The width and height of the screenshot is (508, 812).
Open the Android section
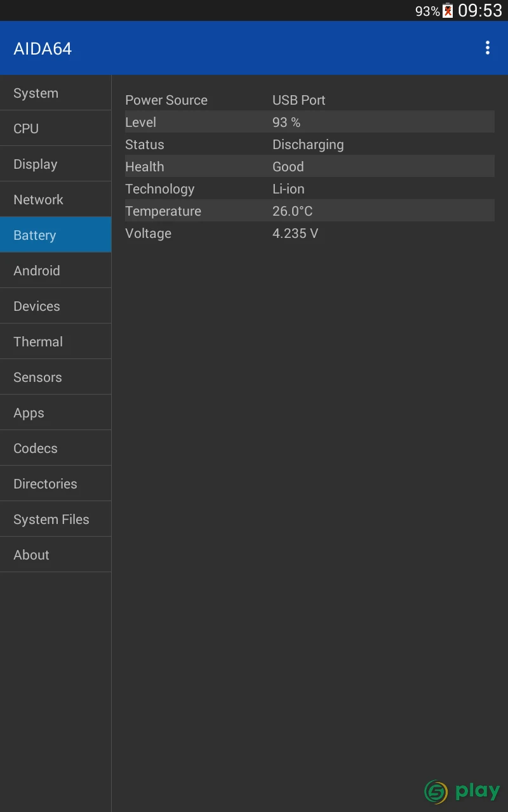(55, 271)
